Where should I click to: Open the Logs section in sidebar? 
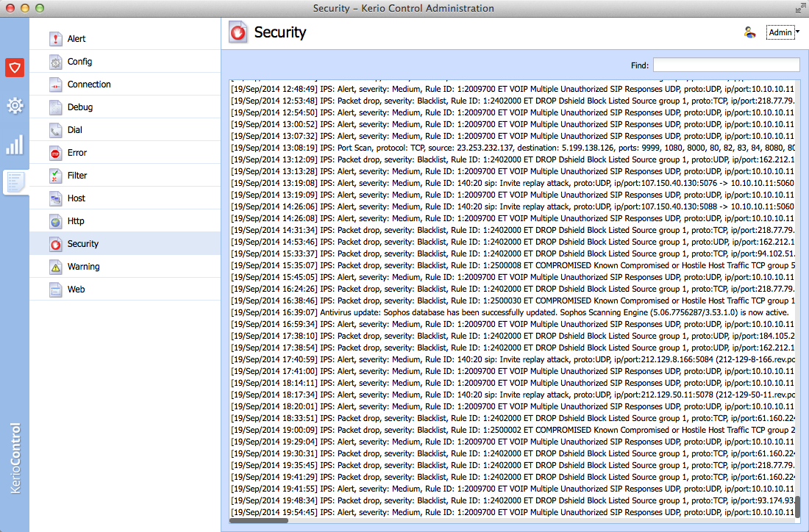pyautogui.click(x=15, y=182)
